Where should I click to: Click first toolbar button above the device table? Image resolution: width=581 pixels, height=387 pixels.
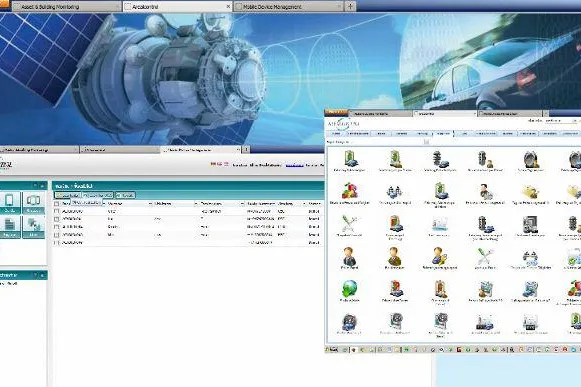[68, 195]
